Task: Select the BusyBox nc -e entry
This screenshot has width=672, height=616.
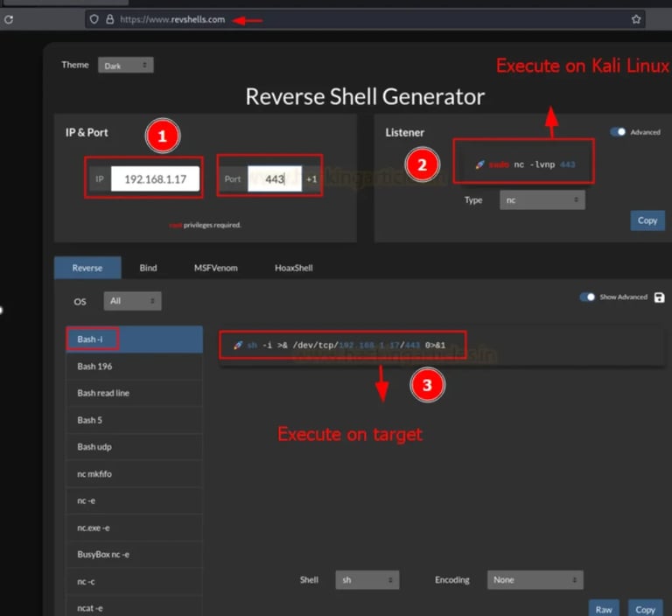Action: (134, 554)
